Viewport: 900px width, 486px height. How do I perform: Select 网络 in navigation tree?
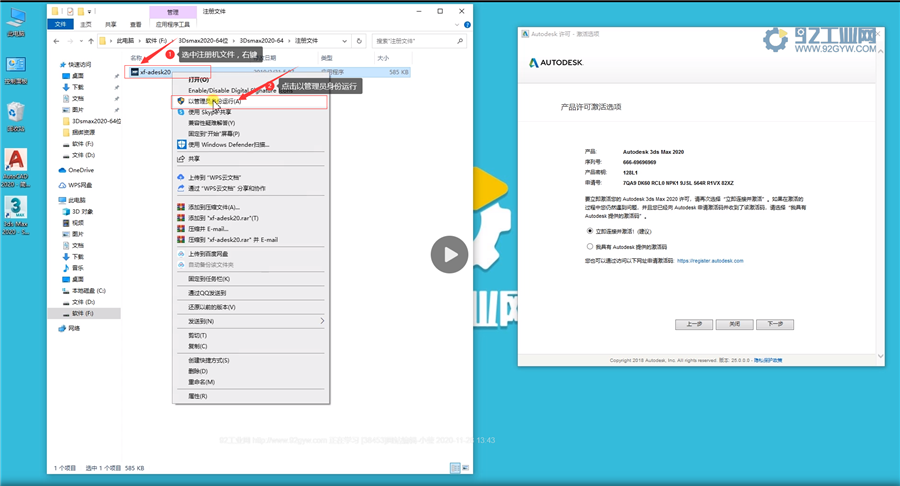click(x=73, y=328)
